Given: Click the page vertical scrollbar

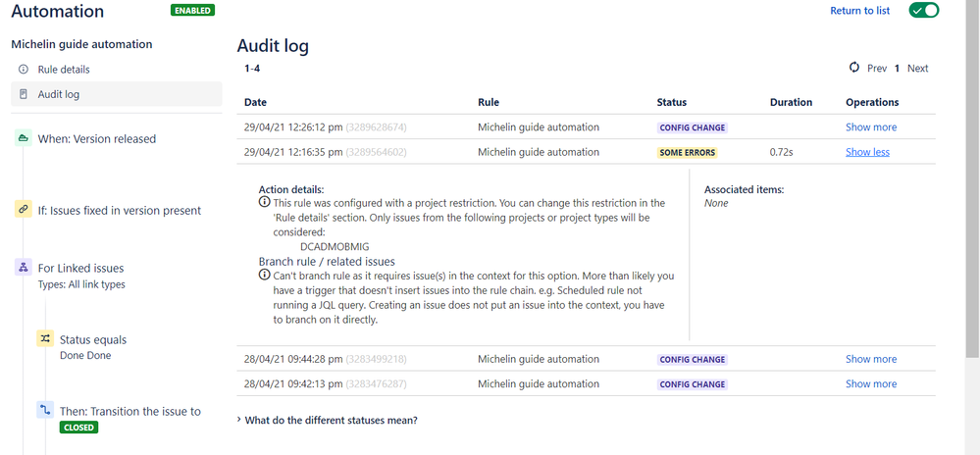Looking at the screenshot, I should tap(972, 178).
